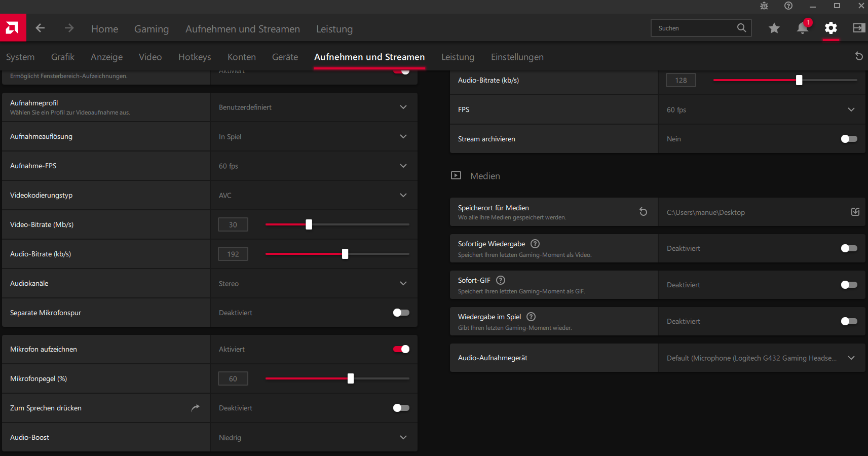This screenshot has height=456, width=868.
Task: Switch to the Grafik tab
Action: [x=63, y=57]
